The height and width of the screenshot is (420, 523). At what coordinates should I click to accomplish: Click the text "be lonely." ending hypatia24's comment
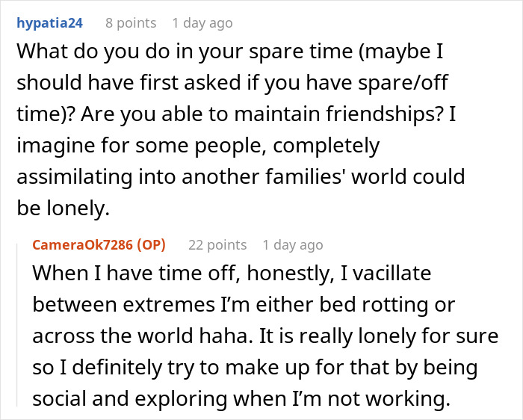[x=62, y=209]
